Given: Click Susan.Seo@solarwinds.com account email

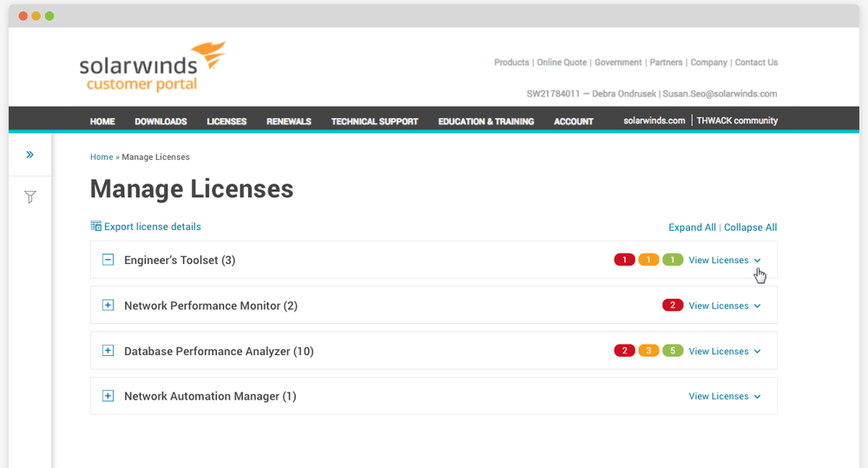Looking at the screenshot, I should pyautogui.click(x=720, y=94).
